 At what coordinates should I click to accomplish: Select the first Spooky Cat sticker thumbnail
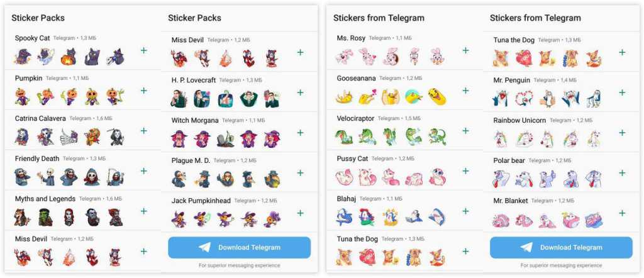coord(22,57)
